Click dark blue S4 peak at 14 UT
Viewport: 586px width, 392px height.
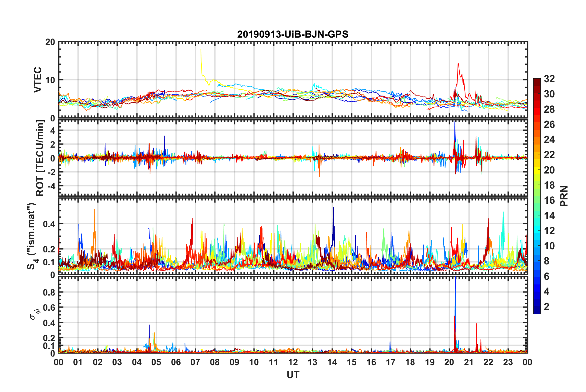[333, 208]
